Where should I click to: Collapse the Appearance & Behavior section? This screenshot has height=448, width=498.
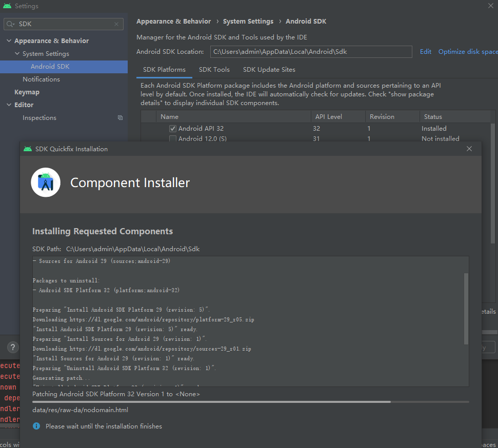(8, 40)
